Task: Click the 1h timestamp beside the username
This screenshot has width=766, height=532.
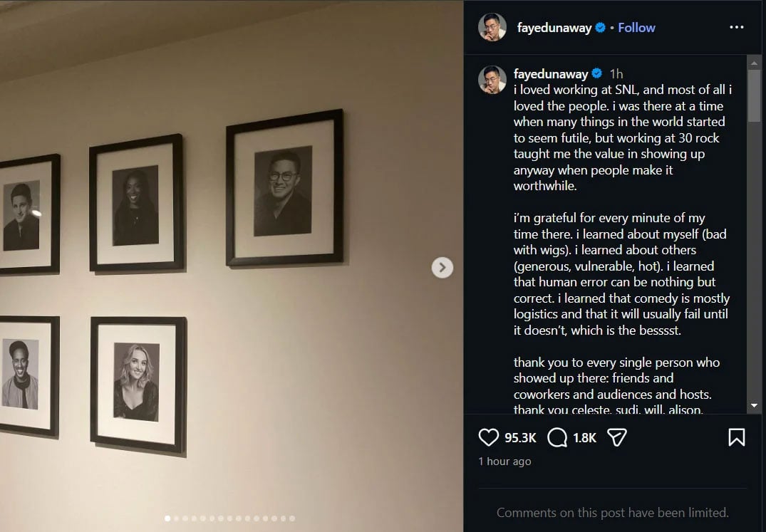Action: tap(616, 73)
